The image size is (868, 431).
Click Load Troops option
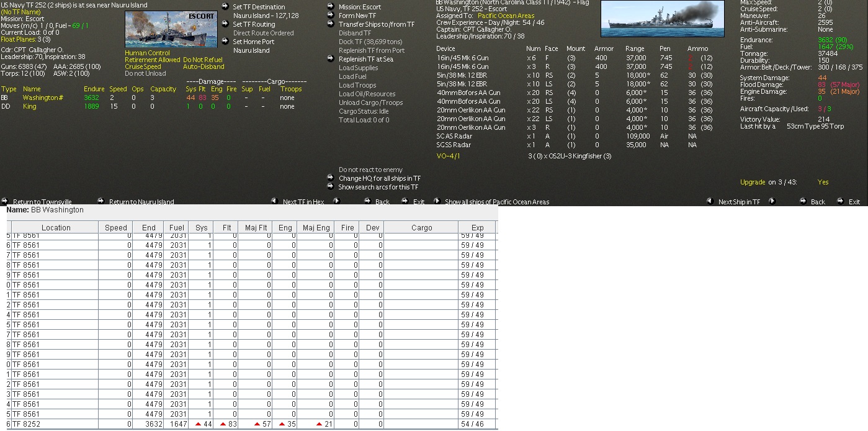pyautogui.click(x=357, y=85)
